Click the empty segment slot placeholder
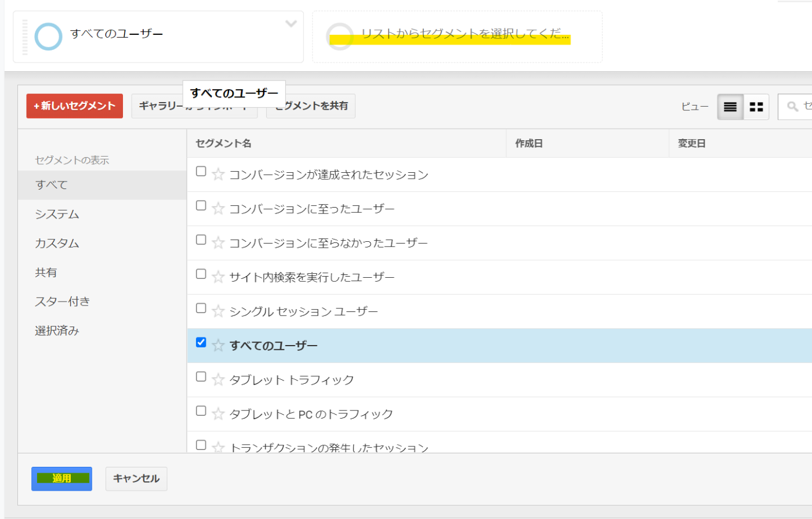 tap(457, 37)
